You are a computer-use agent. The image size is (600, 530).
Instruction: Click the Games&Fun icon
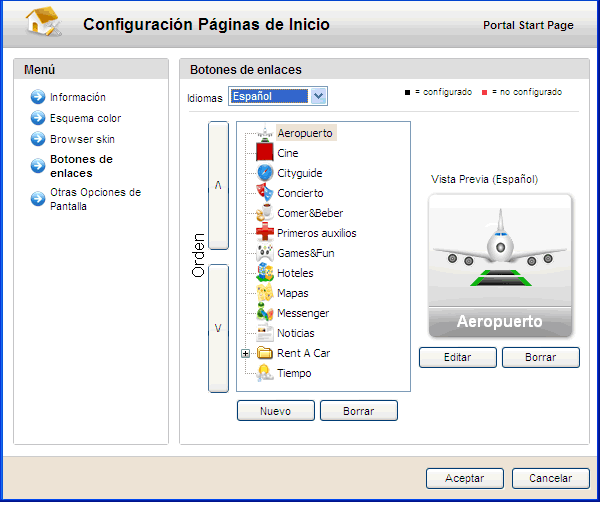point(265,253)
